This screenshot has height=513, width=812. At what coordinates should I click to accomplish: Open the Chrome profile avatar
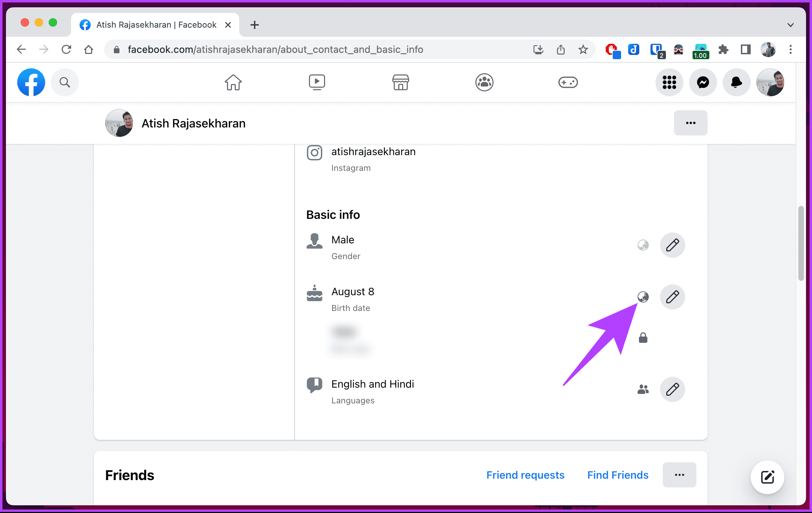pyautogui.click(x=768, y=49)
